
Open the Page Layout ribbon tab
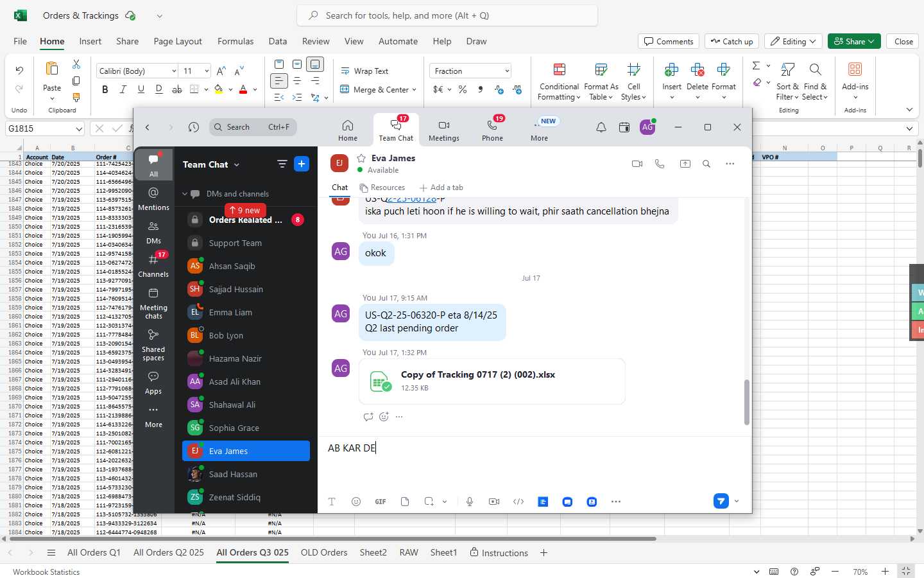click(178, 41)
